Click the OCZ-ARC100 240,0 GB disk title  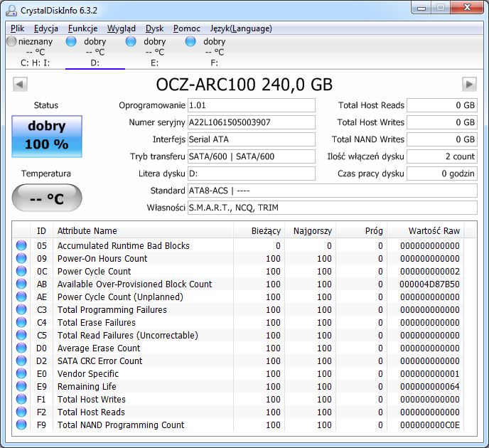(244, 85)
